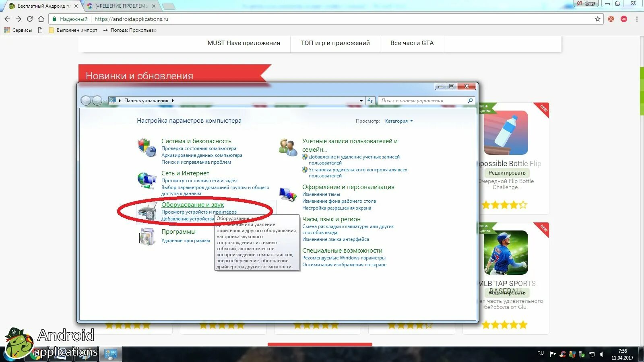This screenshot has height=362, width=644.
Task: Click the volume speaker tray icon
Action: pyautogui.click(x=602, y=354)
